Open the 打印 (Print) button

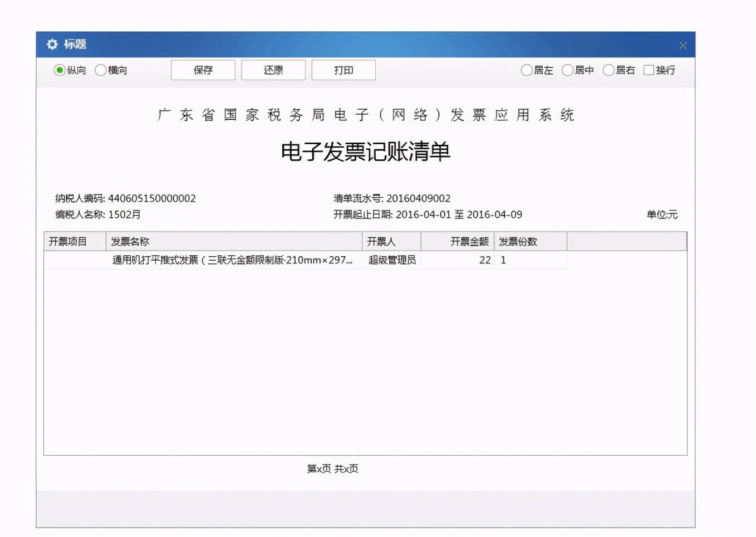click(343, 70)
